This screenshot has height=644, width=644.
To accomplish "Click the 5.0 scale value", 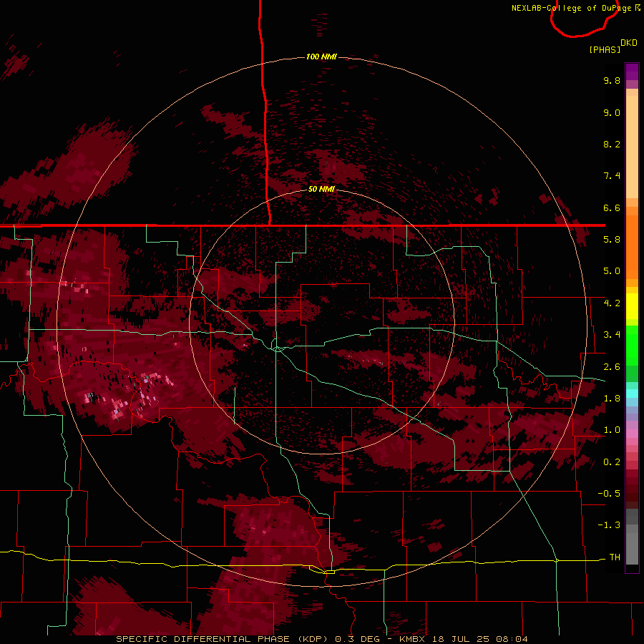I will (612, 271).
